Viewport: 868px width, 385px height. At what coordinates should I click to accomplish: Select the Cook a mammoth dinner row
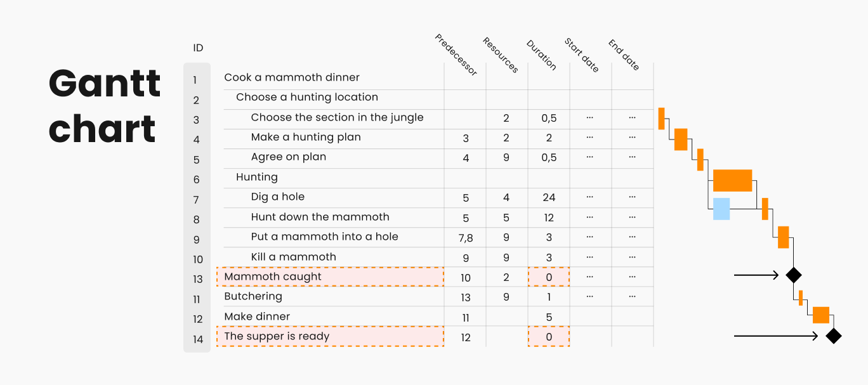point(292,77)
